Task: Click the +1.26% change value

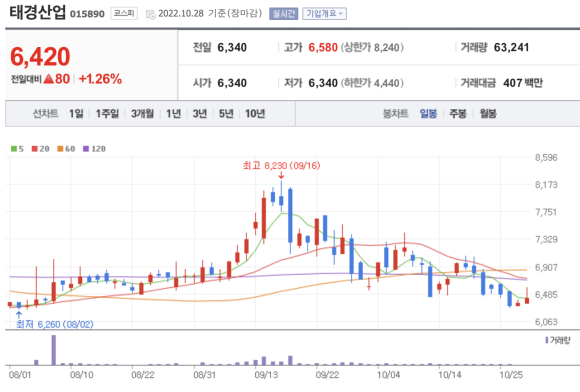Action: click(100, 79)
